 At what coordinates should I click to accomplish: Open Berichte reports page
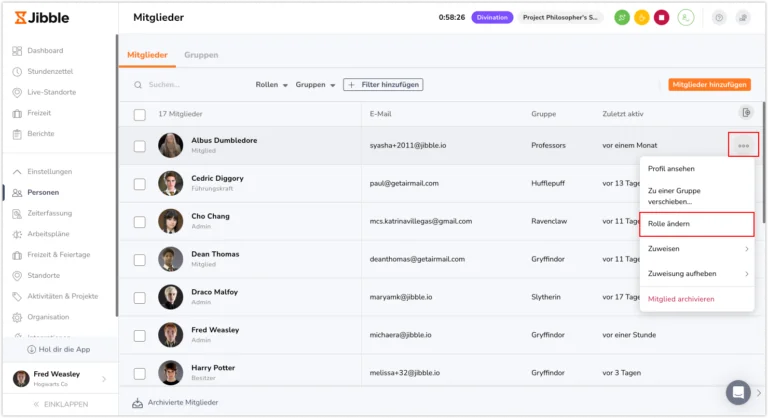(33, 134)
